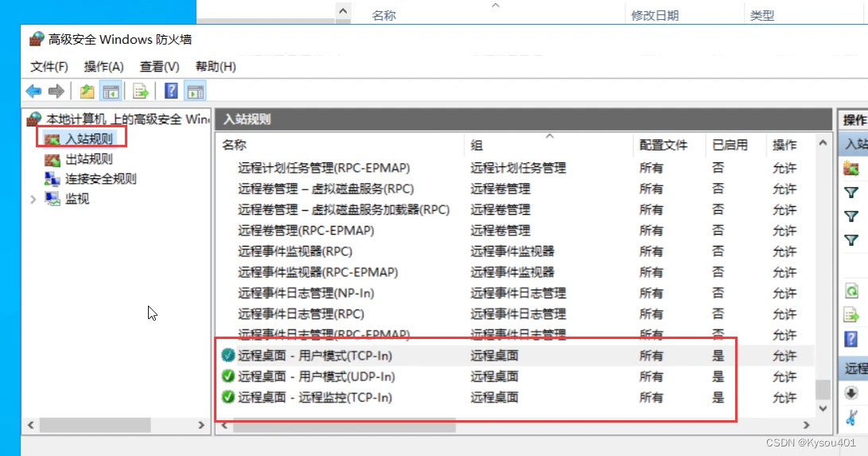Click the Up one level folder icon
The height and width of the screenshot is (456, 868).
pyautogui.click(x=87, y=91)
